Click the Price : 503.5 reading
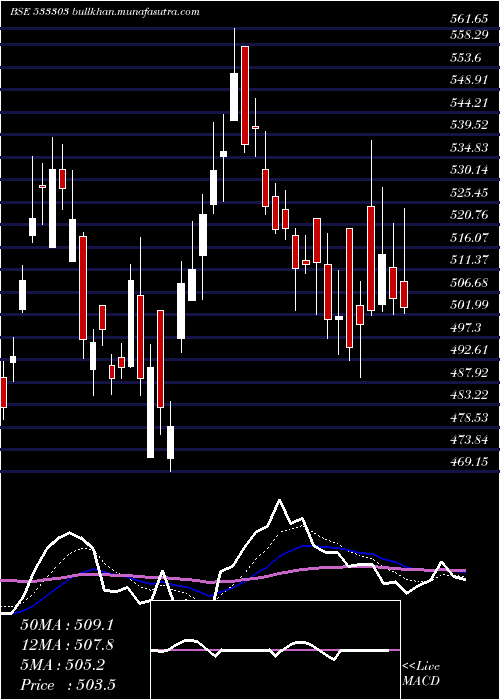This screenshot has height=700, width=500. tap(67, 685)
